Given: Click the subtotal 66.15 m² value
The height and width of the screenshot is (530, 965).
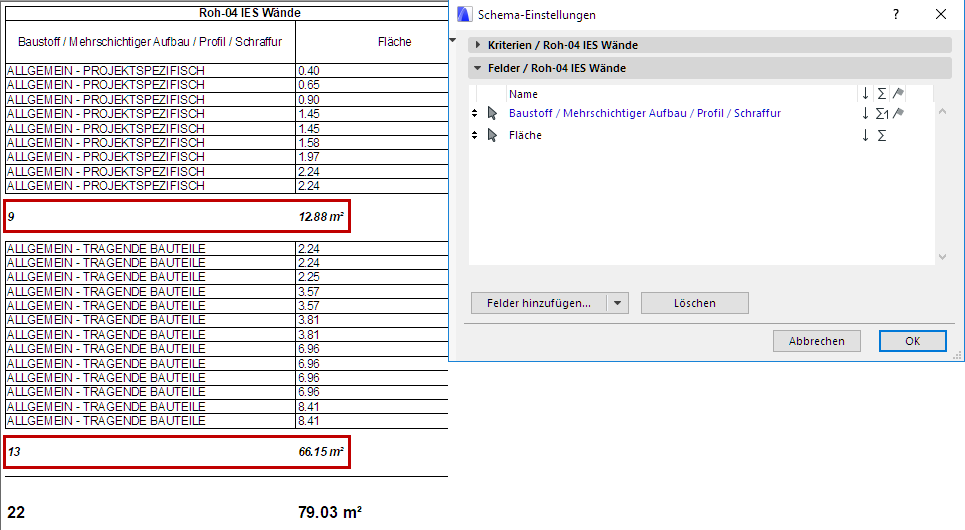Looking at the screenshot, I should [x=321, y=452].
